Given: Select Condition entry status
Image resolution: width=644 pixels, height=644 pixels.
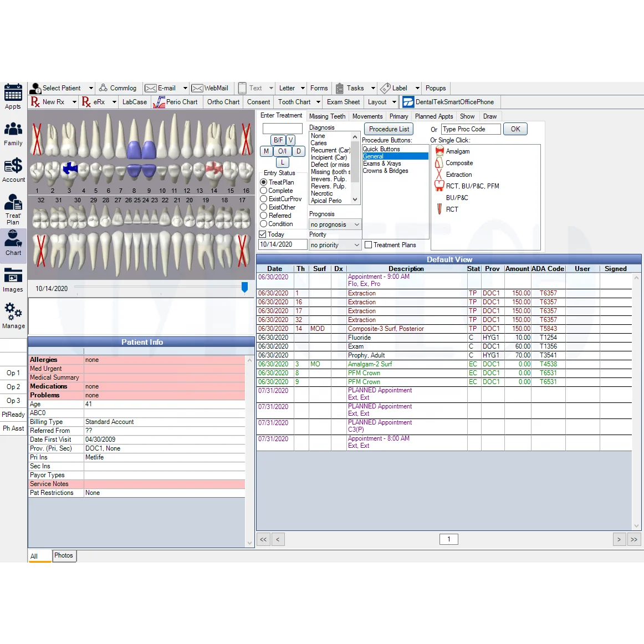Looking at the screenshot, I should [264, 224].
